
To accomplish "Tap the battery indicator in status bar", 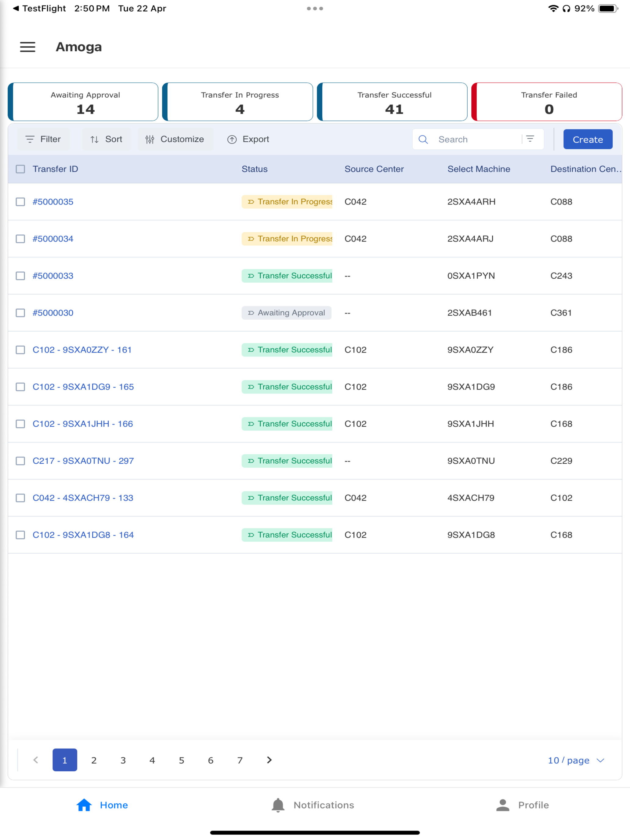I will point(608,8).
